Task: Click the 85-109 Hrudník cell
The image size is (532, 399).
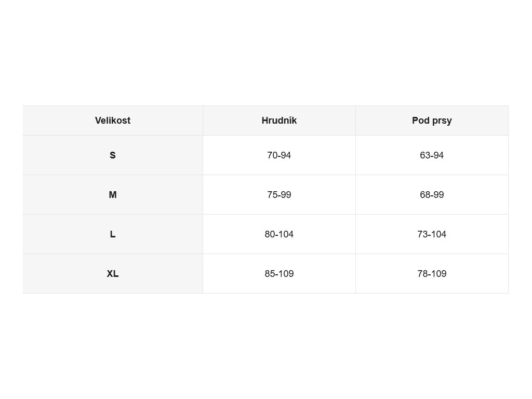Action: (x=279, y=273)
